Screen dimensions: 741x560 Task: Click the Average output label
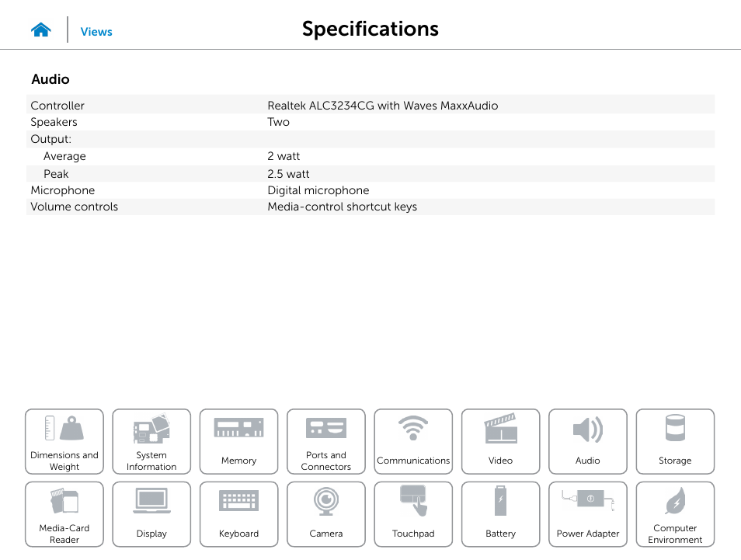click(x=64, y=156)
